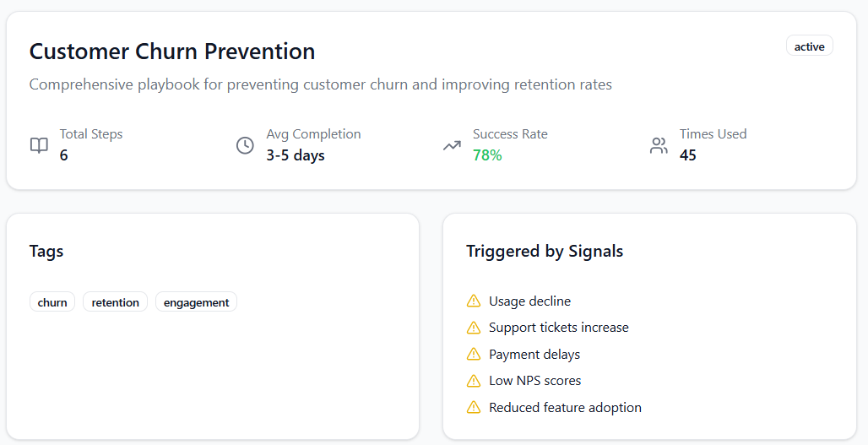Viewport: 868px width, 445px height.
Task: Click the 3-5 days completion value
Action: coord(296,155)
